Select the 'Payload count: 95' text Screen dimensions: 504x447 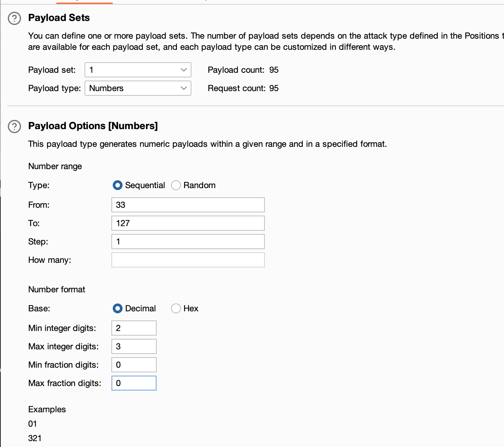(x=243, y=70)
